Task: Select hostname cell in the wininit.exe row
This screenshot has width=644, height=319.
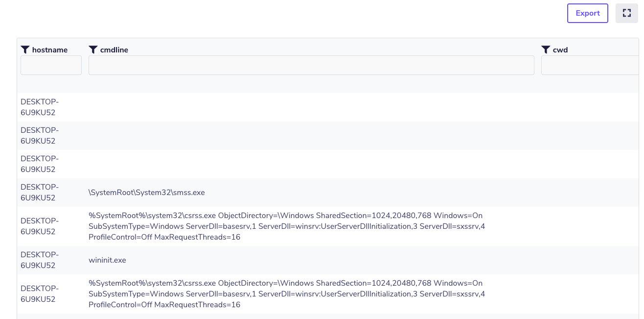Action: coord(40,260)
